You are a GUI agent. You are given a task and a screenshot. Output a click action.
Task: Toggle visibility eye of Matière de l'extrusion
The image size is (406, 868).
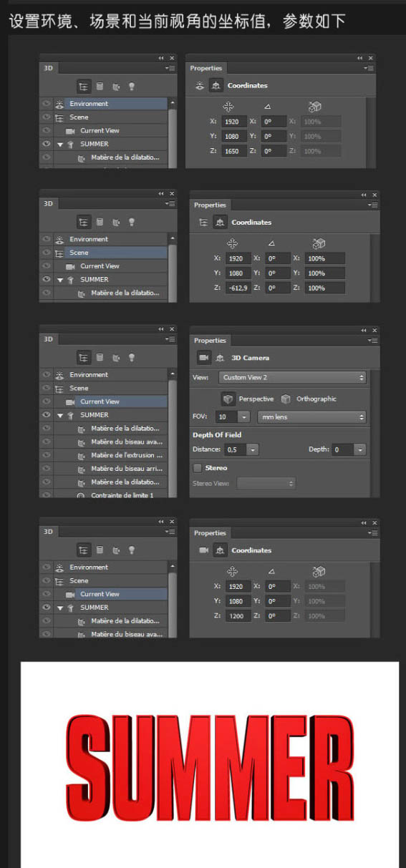46,455
